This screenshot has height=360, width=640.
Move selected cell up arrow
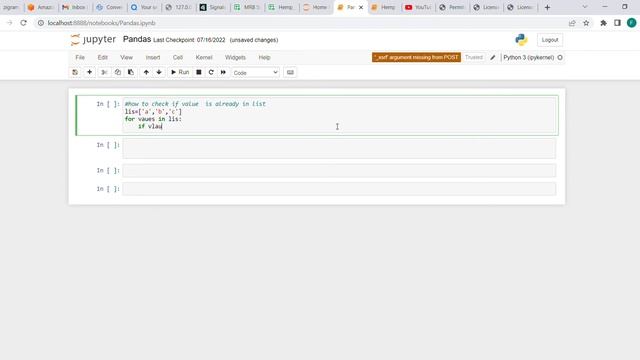pyautogui.click(x=146, y=72)
